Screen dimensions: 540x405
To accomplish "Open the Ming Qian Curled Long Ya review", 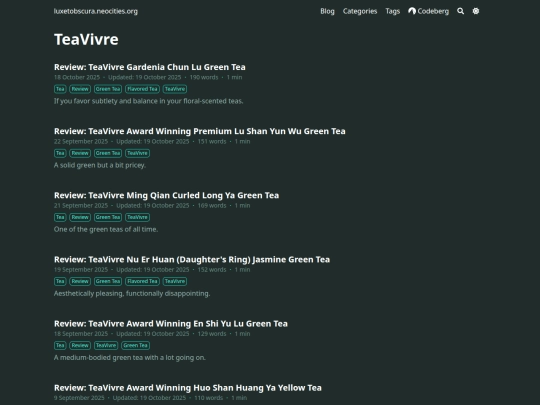I will click(166, 195).
